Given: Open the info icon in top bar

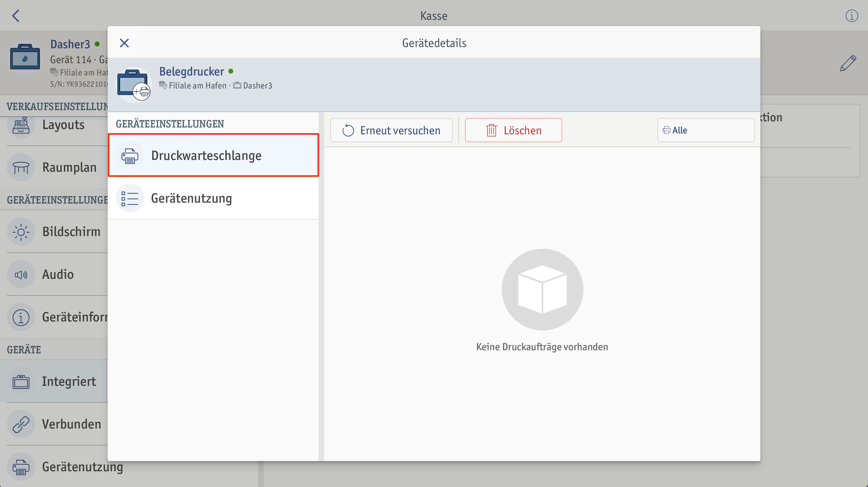Looking at the screenshot, I should coord(852,15).
